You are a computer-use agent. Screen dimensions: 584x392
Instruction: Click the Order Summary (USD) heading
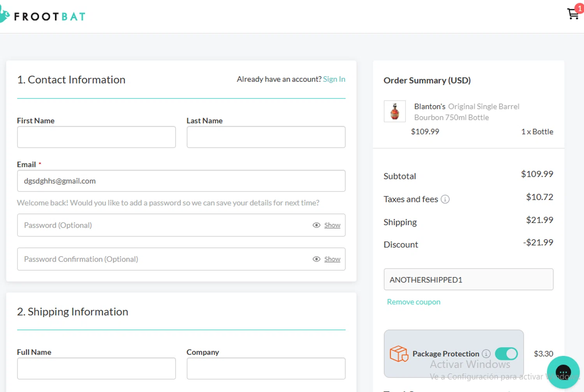[427, 80]
